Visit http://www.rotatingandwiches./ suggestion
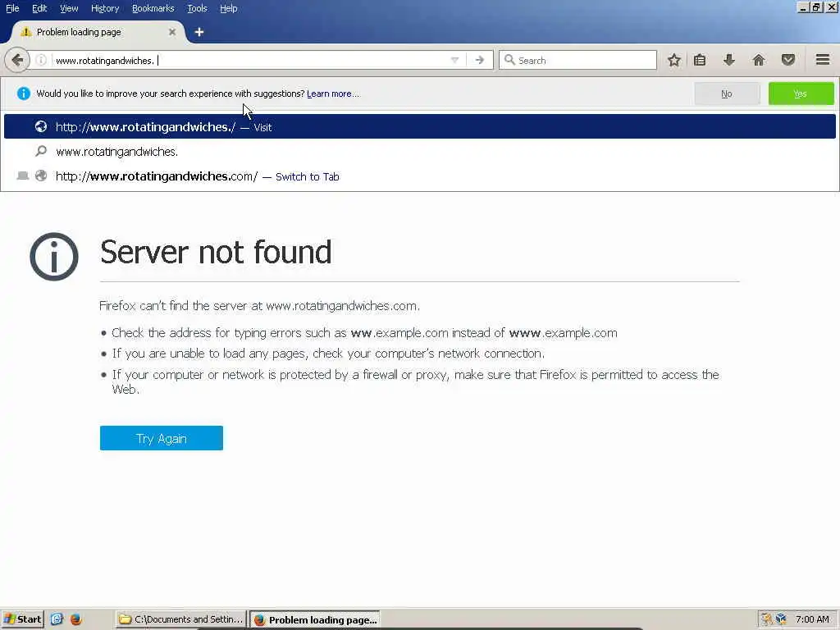840x630 pixels. [419, 126]
